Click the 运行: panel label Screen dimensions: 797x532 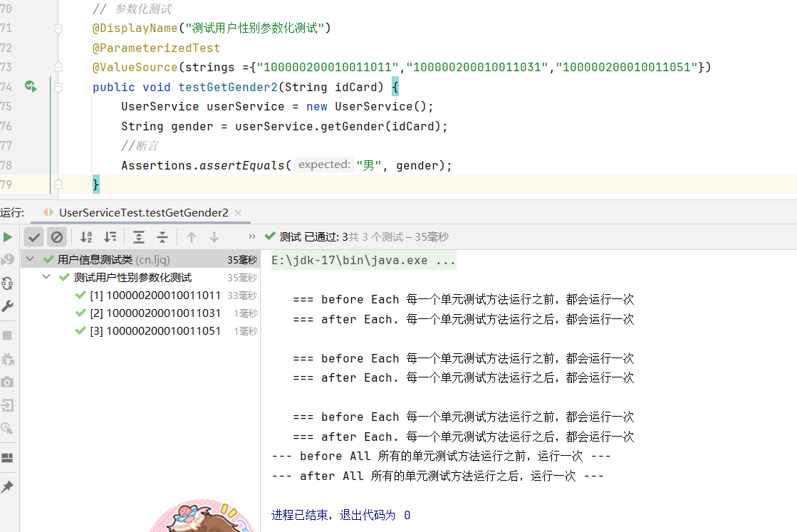point(12,212)
